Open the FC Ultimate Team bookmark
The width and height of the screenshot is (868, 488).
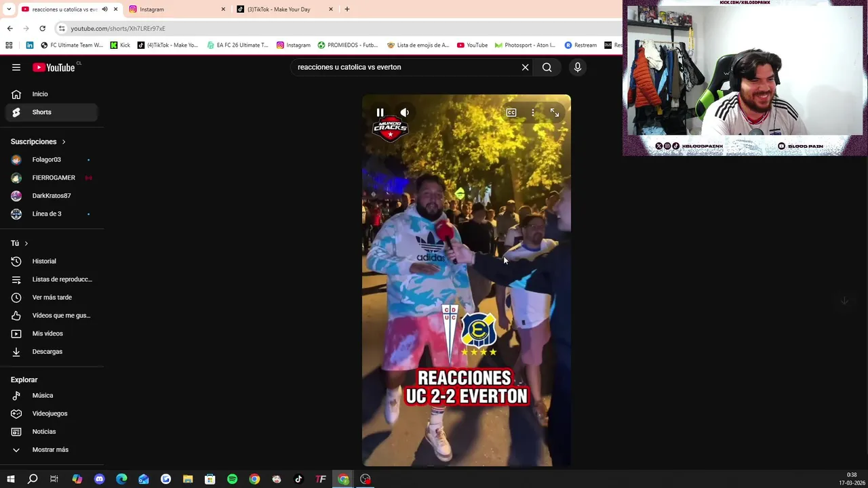click(x=72, y=45)
